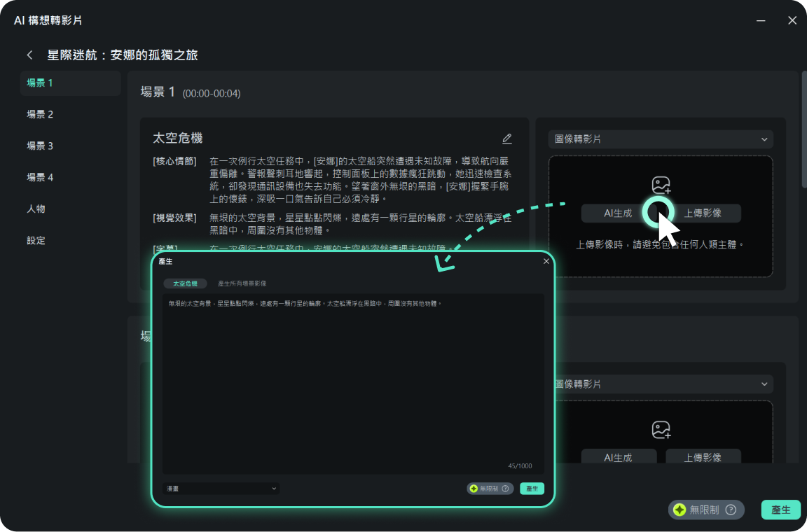Click AI生成 button in 場景 1
This screenshot has width=807, height=532.
pos(618,213)
